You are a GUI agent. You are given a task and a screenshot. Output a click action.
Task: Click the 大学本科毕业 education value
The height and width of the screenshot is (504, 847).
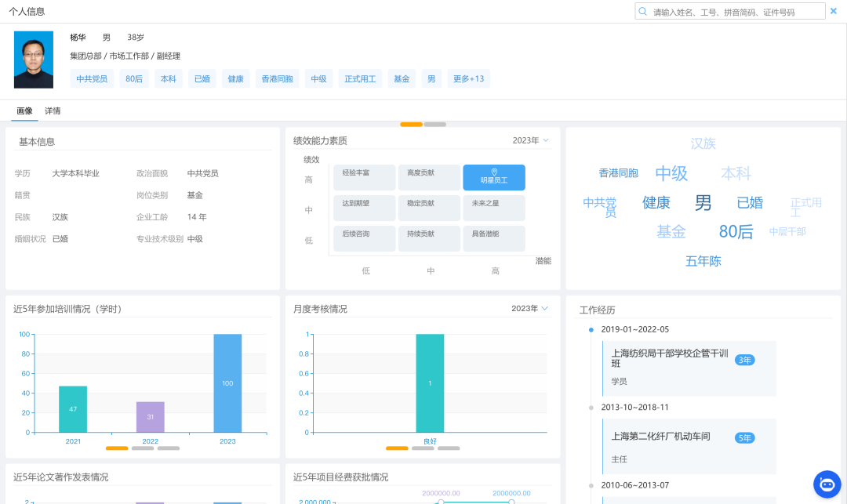click(75, 173)
